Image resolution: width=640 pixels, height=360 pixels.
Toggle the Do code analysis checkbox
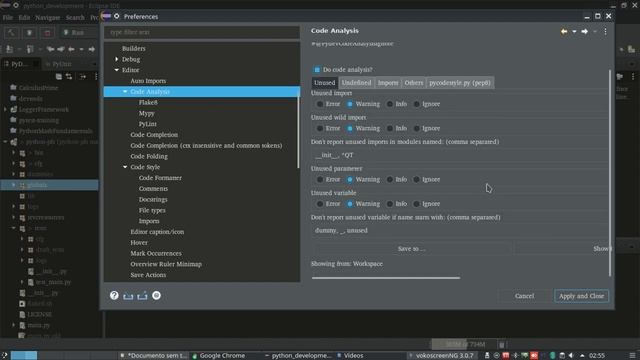[317, 70]
